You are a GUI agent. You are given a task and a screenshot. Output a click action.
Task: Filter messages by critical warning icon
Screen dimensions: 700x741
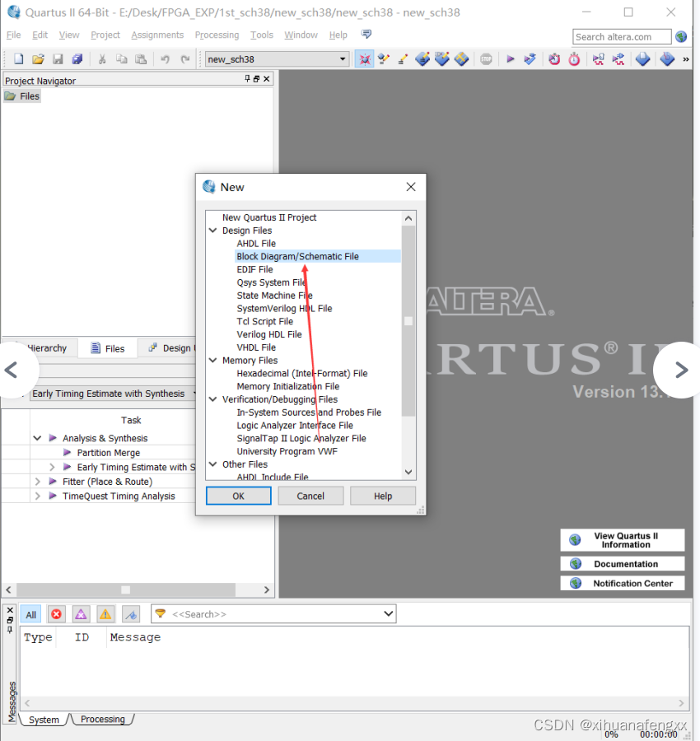pyautogui.click(x=81, y=614)
